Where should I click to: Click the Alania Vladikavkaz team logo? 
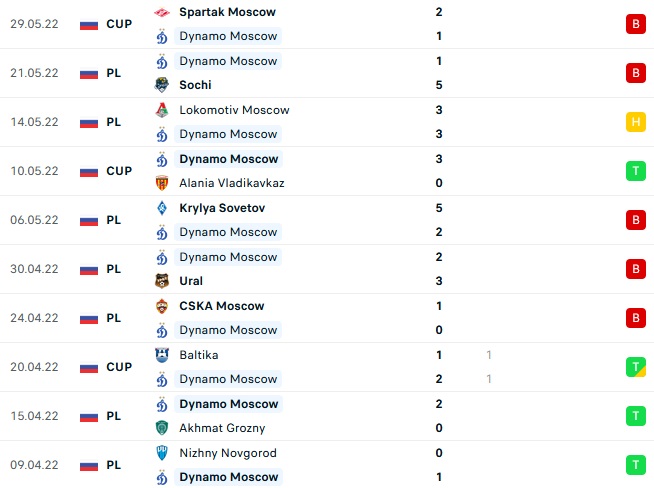click(162, 183)
